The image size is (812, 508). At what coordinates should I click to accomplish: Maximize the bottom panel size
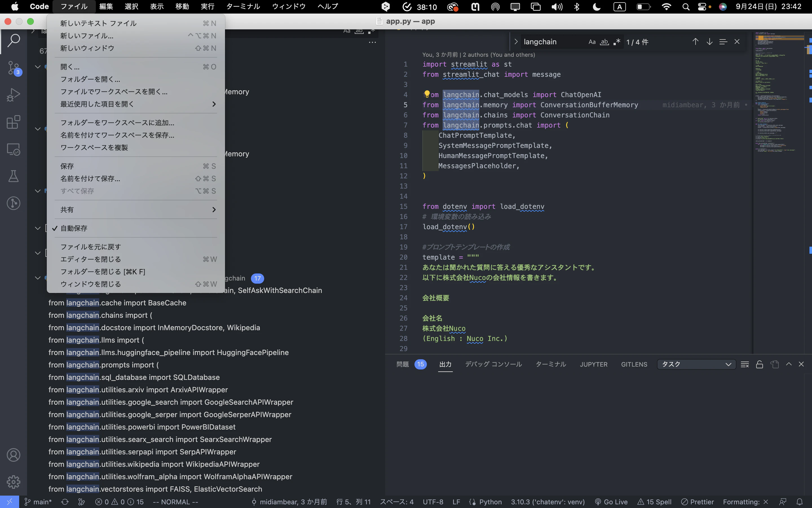789,364
